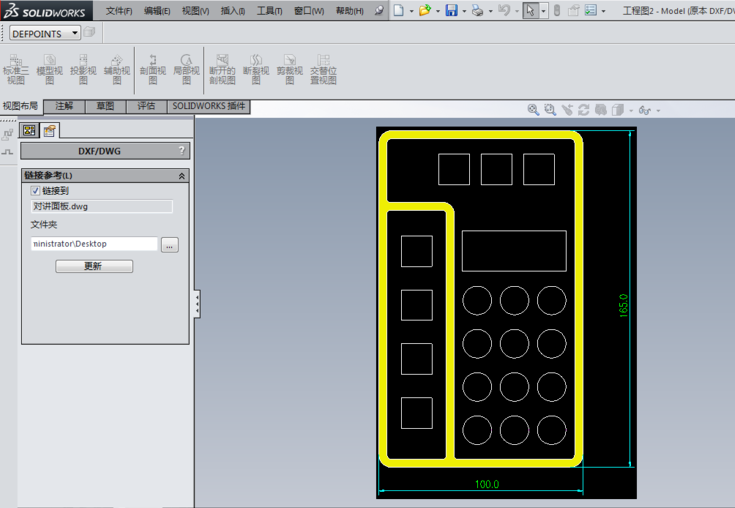Screen dimensions: 735x508
Task: Click the folder path input field
Action: coord(94,244)
